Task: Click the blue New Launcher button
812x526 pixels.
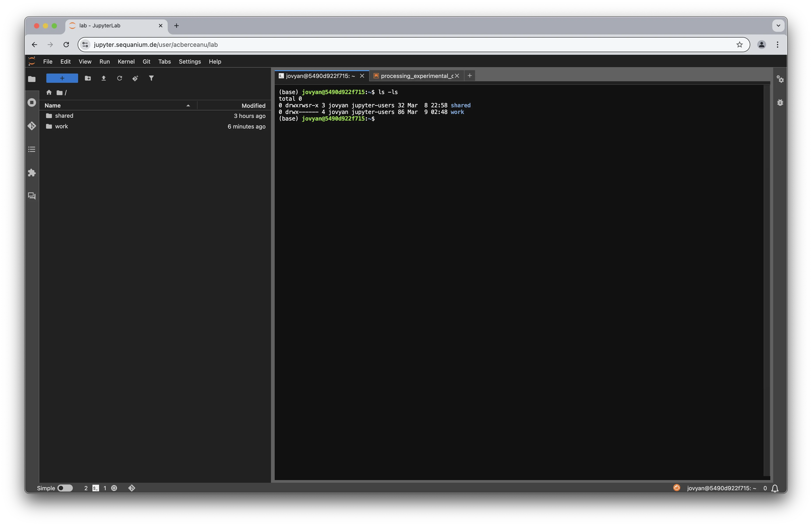Action: click(62, 78)
